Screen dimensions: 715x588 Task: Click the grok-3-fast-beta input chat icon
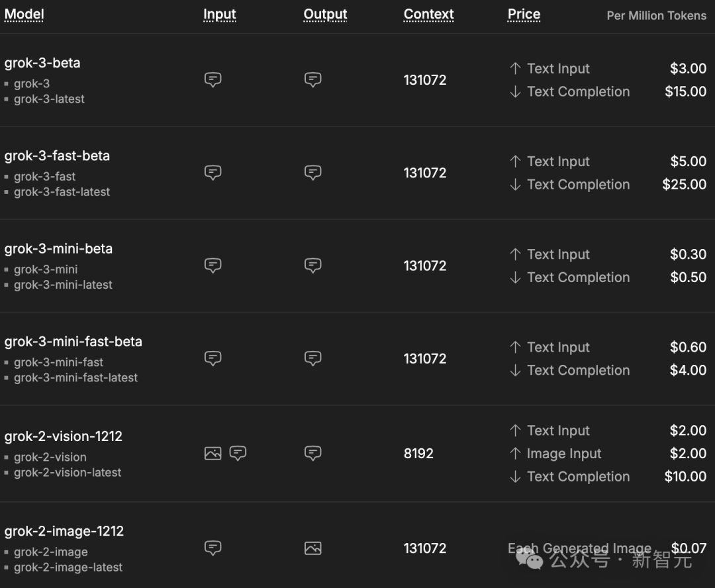pyautogui.click(x=213, y=173)
